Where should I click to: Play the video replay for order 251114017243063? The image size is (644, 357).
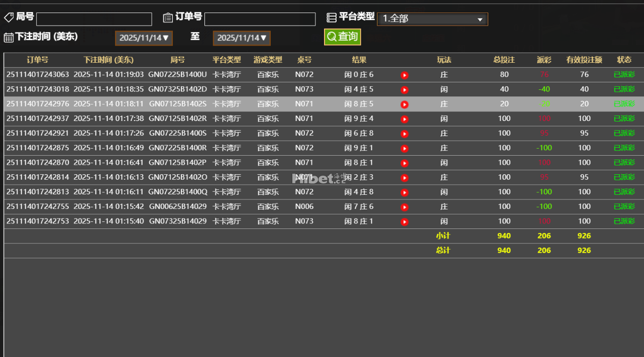click(x=404, y=75)
